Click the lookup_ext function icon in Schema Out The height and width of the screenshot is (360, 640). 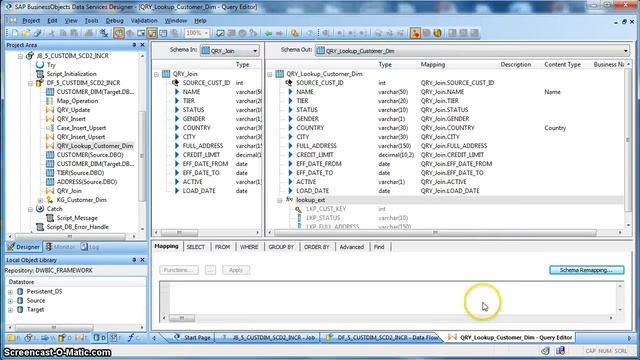(289, 200)
